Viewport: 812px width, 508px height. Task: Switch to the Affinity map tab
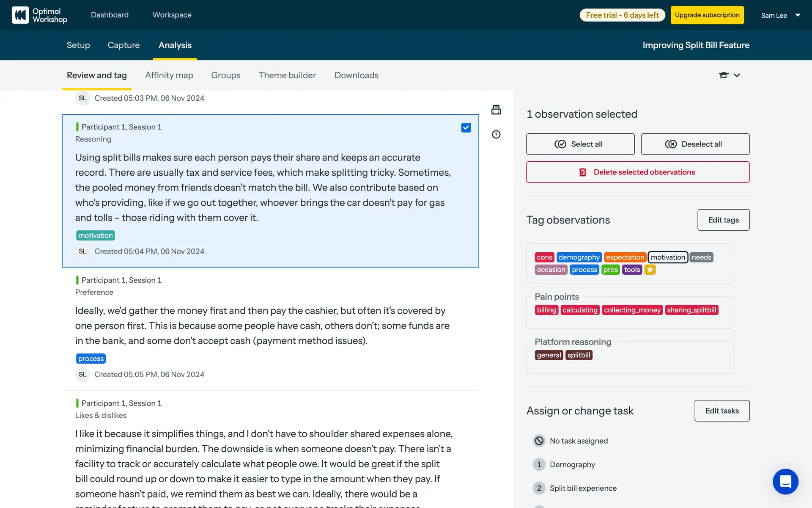click(169, 75)
